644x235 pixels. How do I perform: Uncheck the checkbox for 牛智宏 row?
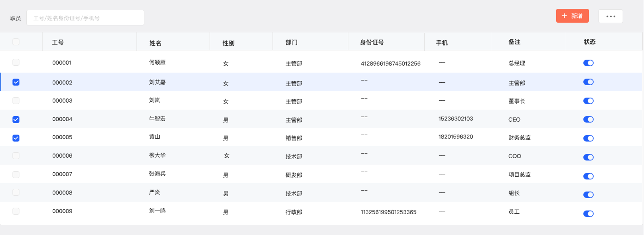16,119
